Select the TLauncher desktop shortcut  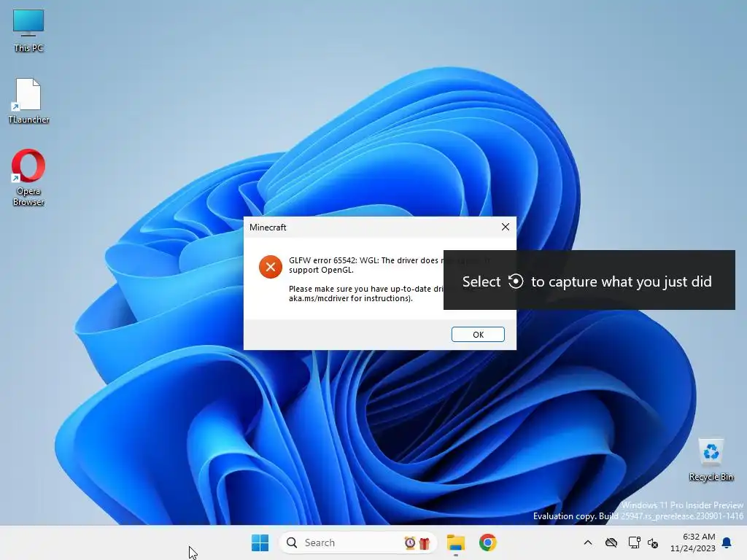click(28, 101)
